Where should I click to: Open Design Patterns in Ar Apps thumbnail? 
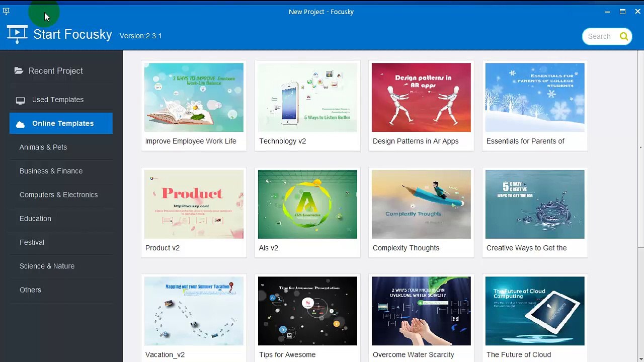click(x=421, y=97)
